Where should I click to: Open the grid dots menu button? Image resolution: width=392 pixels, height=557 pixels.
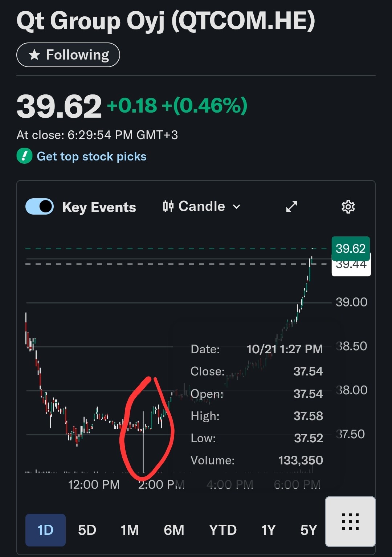(x=350, y=521)
